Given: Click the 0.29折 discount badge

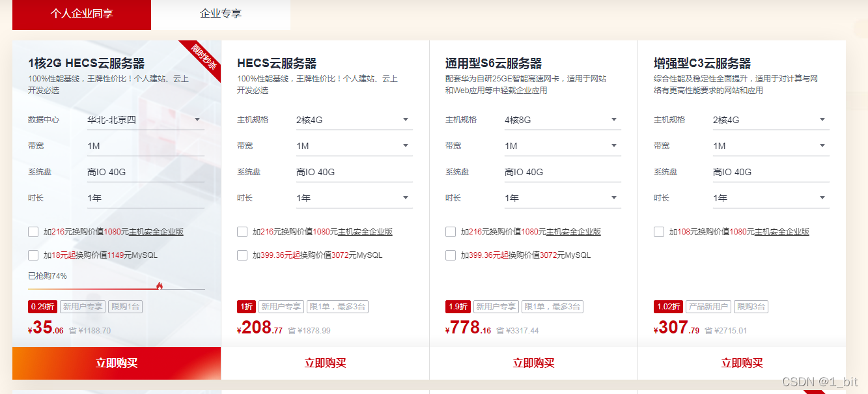Looking at the screenshot, I should (43, 307).
